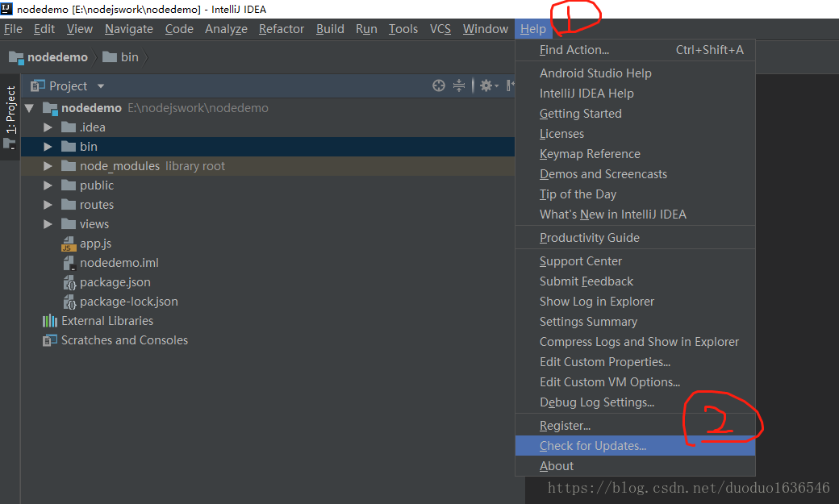Collapse the nodedemo root tree node
The image size is (839, 504).
(29, 108)
